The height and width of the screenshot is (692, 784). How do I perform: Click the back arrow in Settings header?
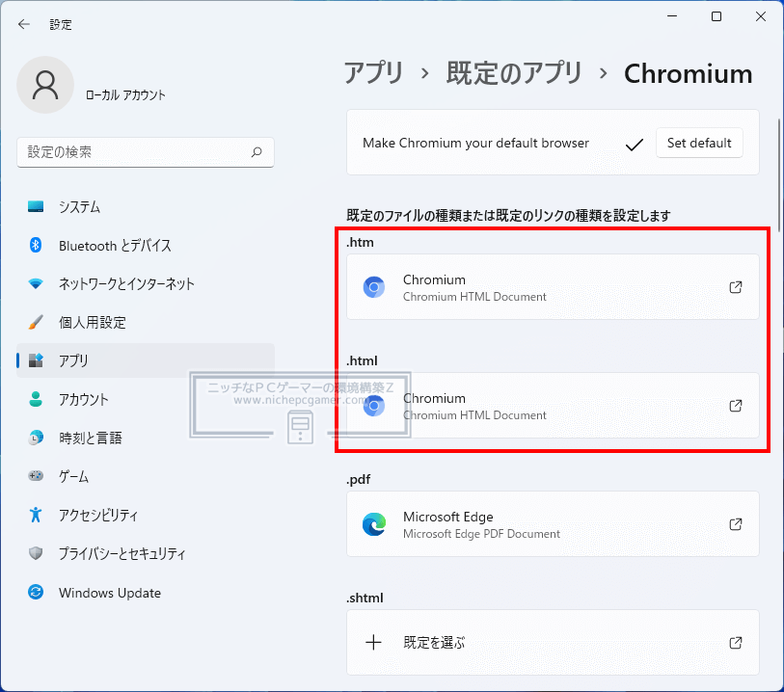tap(23, 24)
